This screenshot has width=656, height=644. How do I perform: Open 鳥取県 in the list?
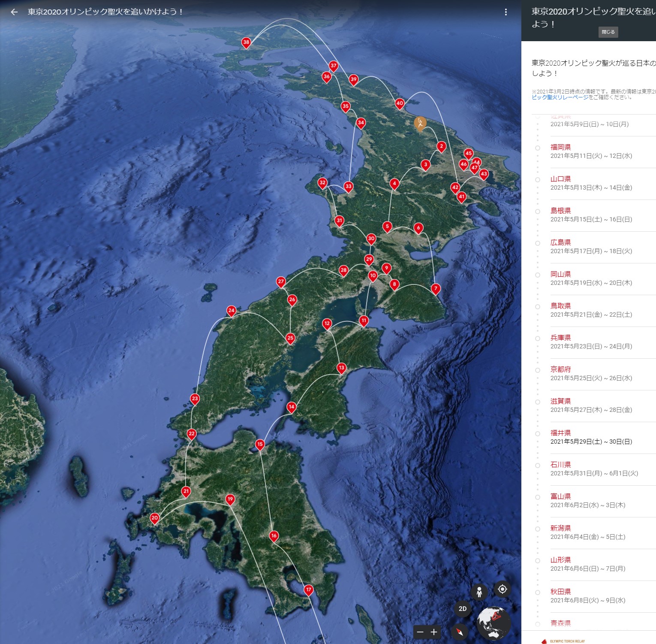[x=561, y=306]
